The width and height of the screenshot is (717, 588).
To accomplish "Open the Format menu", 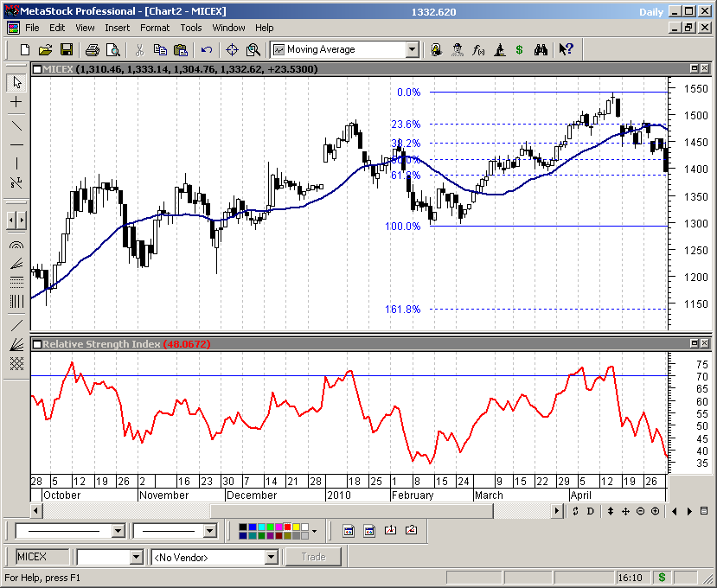I will pos(155,28).
